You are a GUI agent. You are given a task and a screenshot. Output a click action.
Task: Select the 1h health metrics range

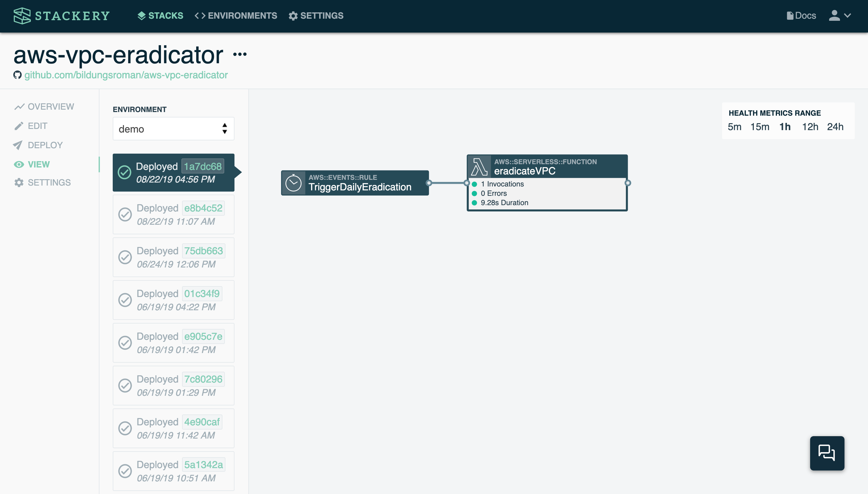[x=785, y=127]
